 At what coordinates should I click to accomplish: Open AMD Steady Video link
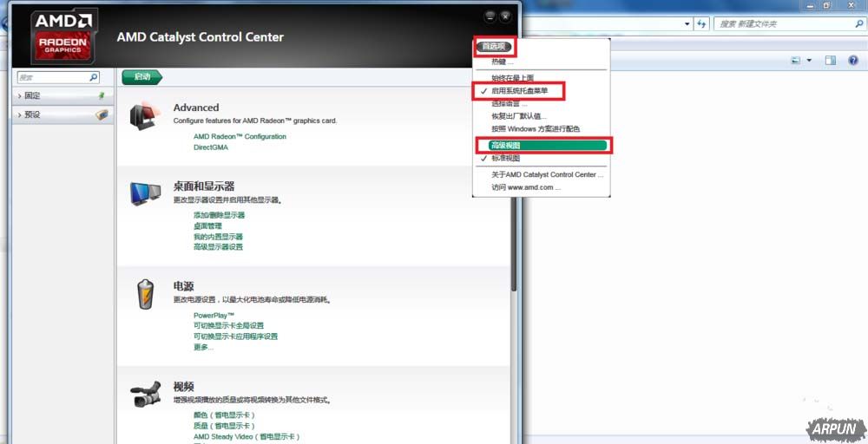click(247, 437)
